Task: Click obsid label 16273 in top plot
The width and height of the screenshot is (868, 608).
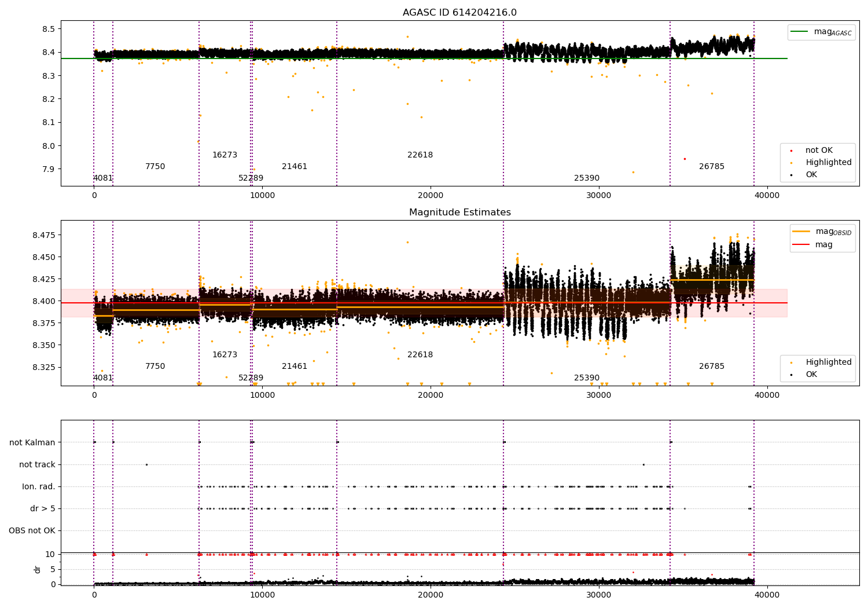Action: pyautogui.click(x=225, y=155)
